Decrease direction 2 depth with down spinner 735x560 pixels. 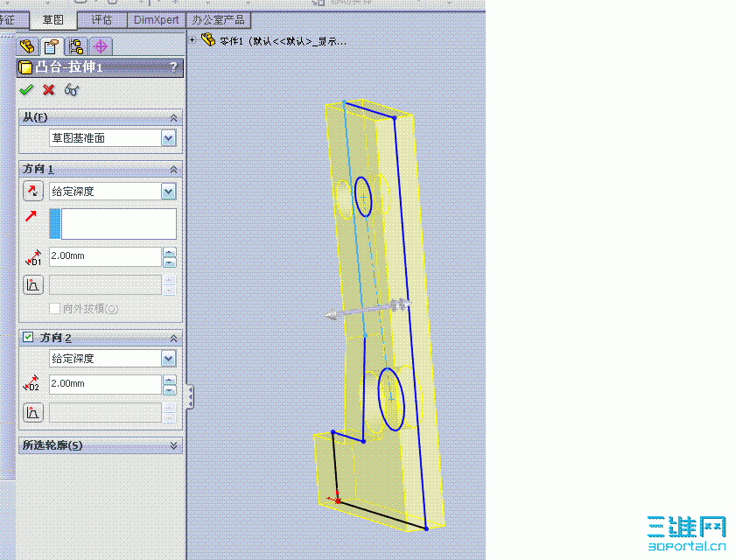(169, 389)
